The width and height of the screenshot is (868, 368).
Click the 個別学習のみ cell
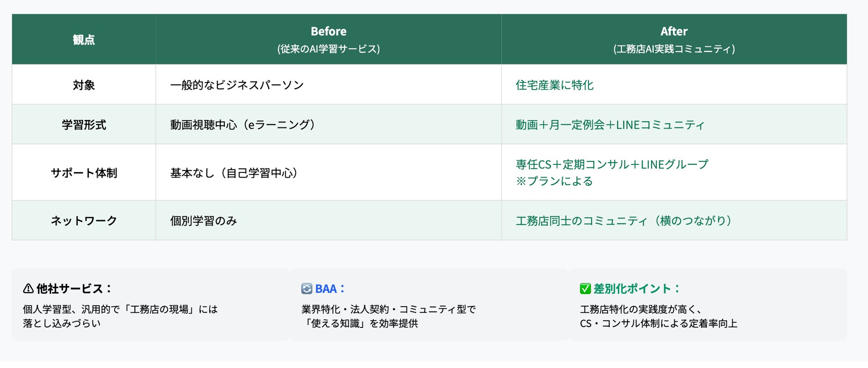click(203, 221)
